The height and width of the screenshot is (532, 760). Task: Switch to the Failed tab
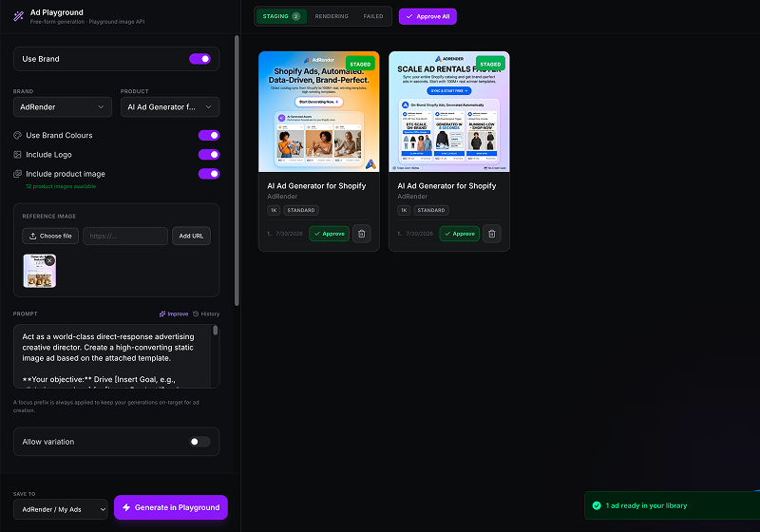[373, 16]
